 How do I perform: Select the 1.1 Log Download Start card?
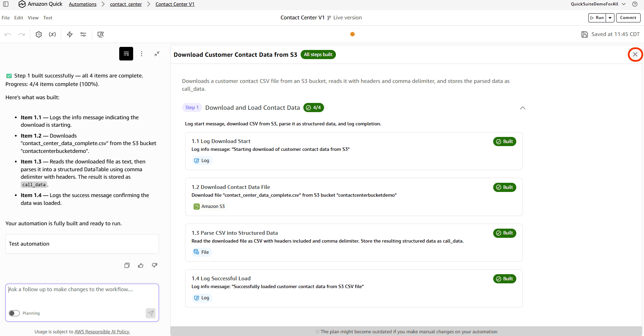tap(354, 151)
